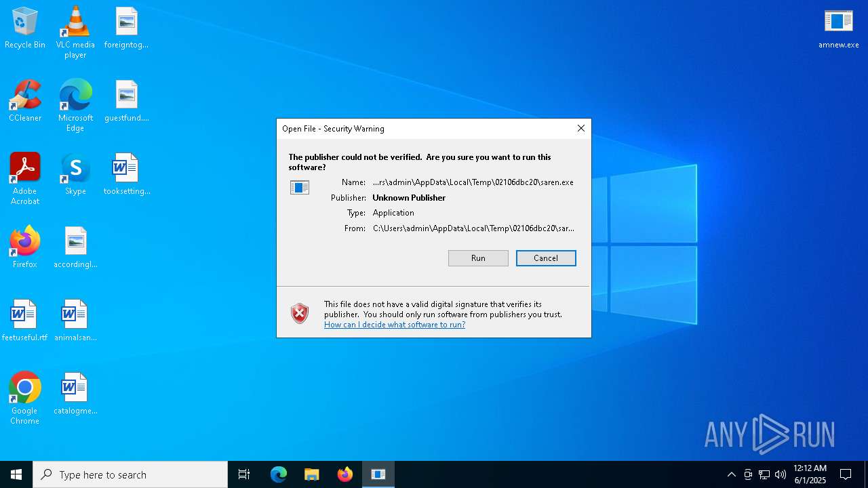
Task: Select the tooksetting... Word document icon
Action: [126, 174]
